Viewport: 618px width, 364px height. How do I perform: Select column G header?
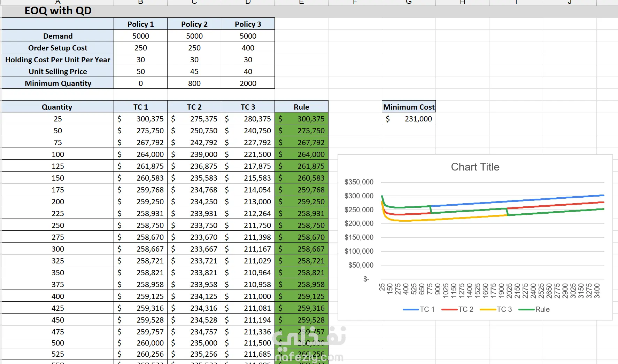tap(409, 2)
